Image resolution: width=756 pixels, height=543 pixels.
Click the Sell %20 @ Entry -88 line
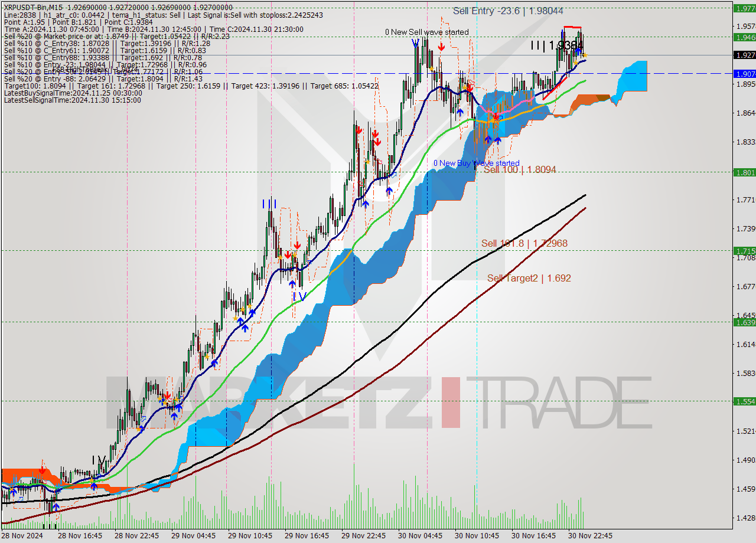pyautogui.click(x=103, y=78)
